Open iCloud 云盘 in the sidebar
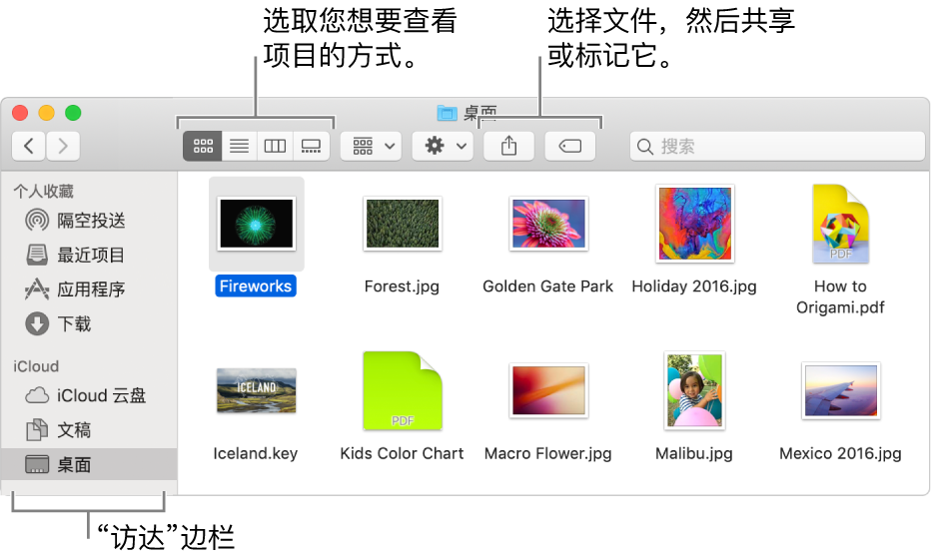Viewport: 933px width, 560px height. [x=89, y=396]
